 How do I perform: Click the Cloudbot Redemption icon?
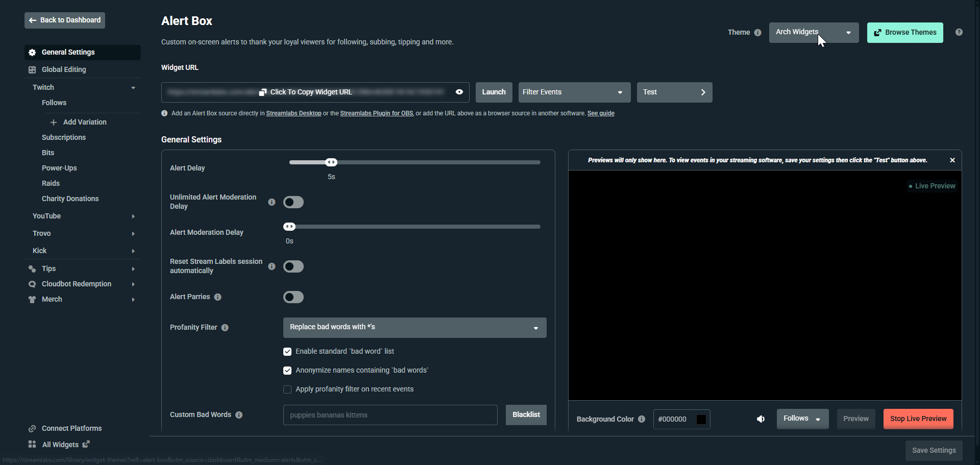[32, 284]
